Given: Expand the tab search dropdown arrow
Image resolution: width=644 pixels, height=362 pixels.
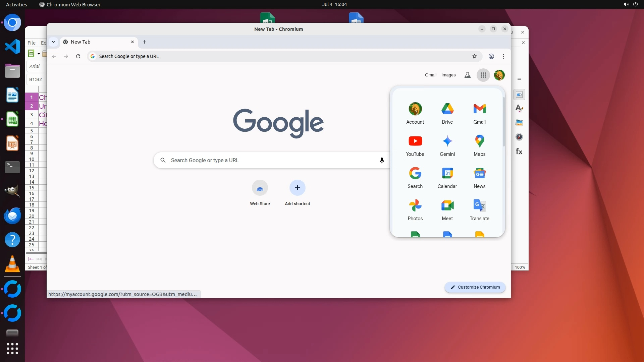Looking at the screenshot, I should point(53,42).
